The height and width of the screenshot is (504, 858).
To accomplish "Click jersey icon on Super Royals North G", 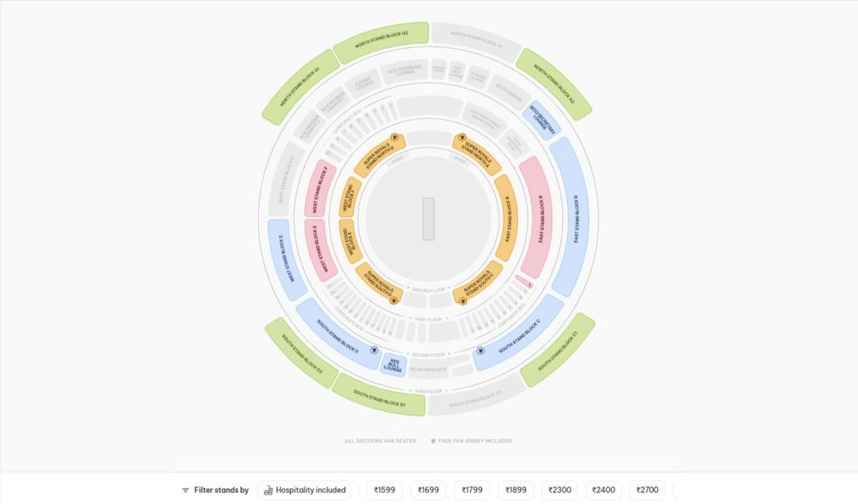I will pos(395,138).
